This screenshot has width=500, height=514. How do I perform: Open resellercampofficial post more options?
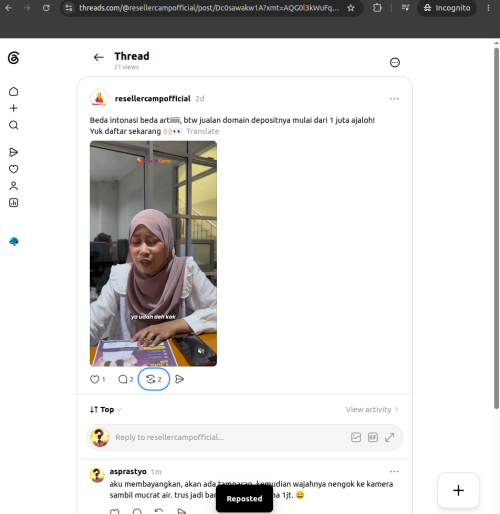point(394,99)
